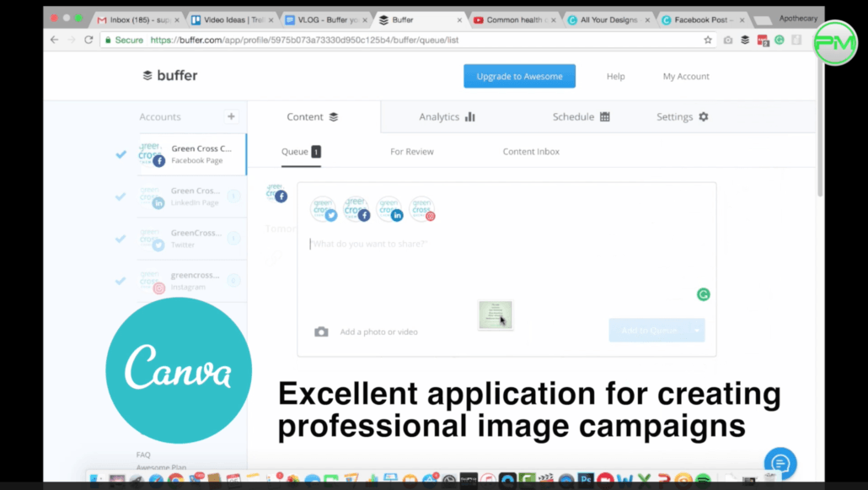Open Spotify from the Dock

703,480
